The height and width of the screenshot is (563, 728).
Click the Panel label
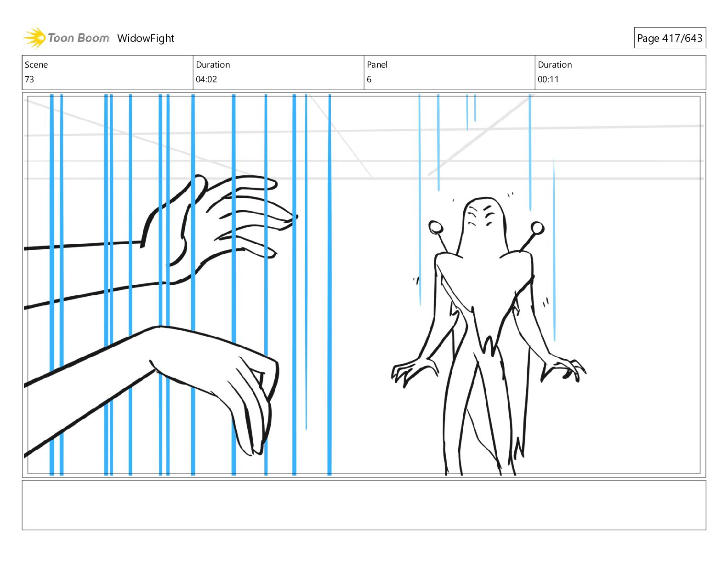point(377,65)
